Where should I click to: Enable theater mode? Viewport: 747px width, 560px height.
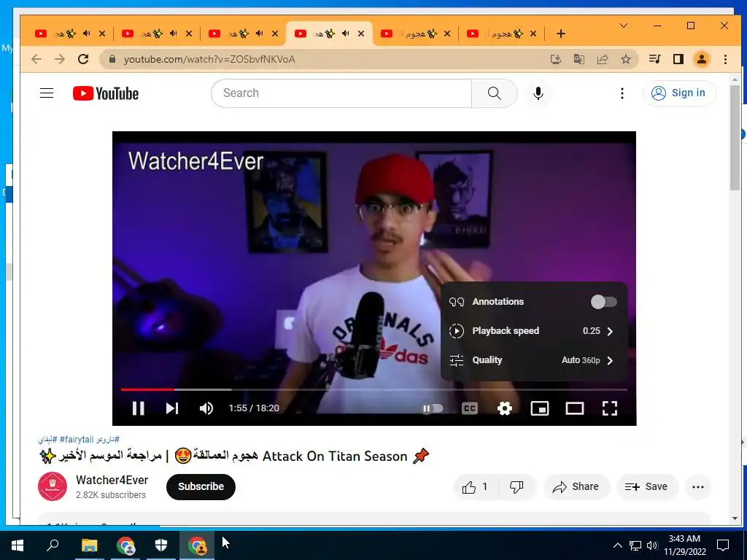[575, 408]
